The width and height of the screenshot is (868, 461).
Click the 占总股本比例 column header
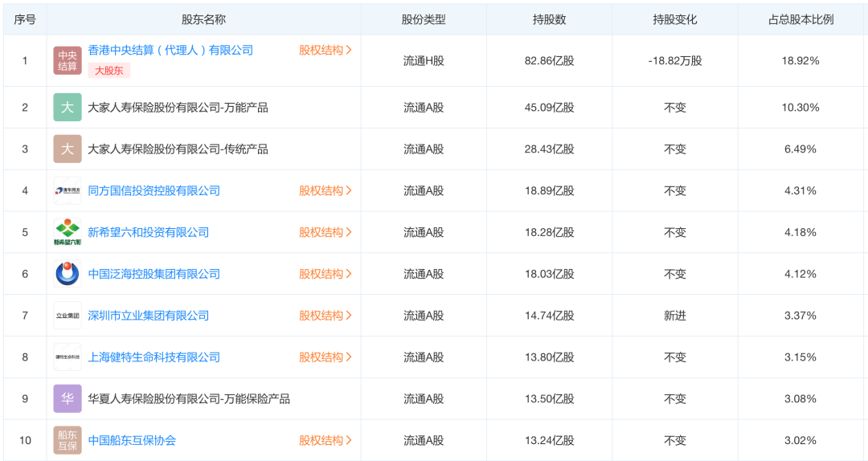800,19
